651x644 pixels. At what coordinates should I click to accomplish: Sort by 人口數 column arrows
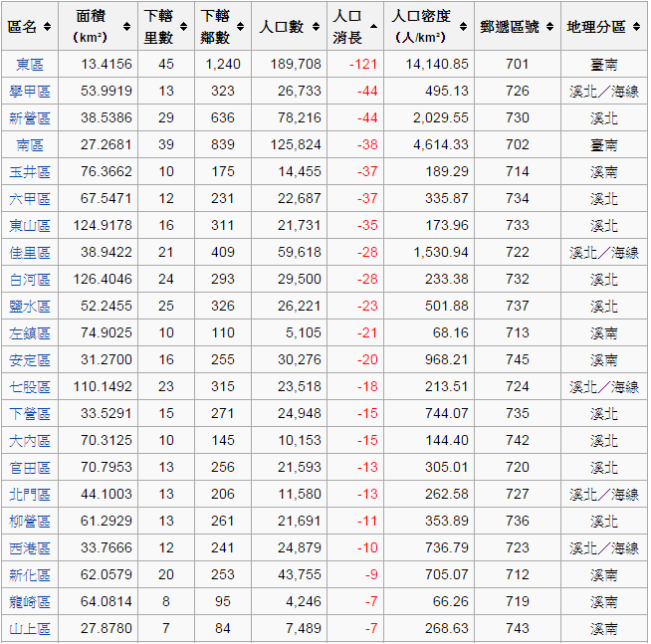pos(316,27)
